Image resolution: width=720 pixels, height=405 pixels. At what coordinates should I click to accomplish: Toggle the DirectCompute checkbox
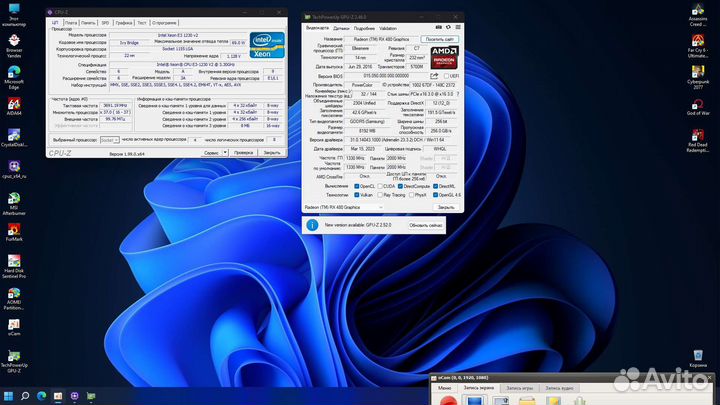point(400,186)
